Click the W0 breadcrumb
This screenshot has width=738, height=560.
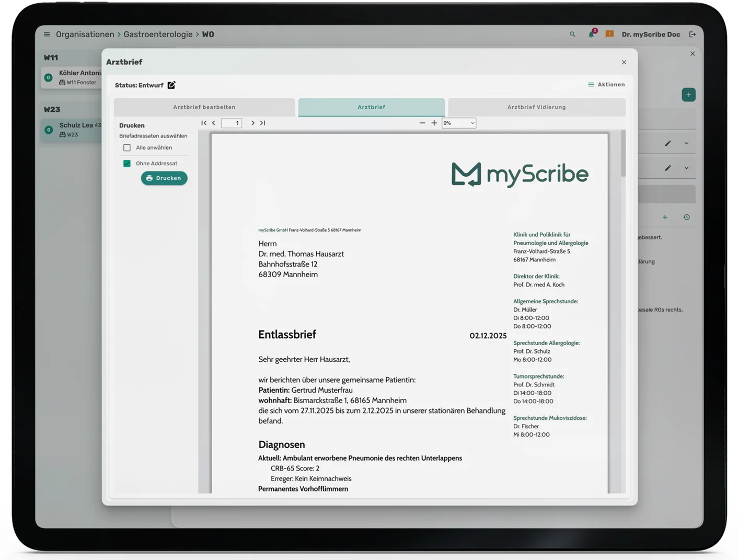point(208,35)
